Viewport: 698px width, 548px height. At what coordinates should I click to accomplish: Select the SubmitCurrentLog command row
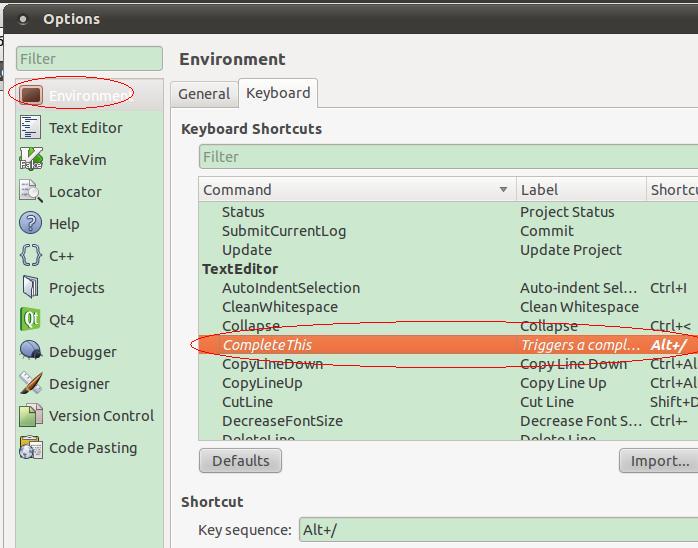(448, 231)
